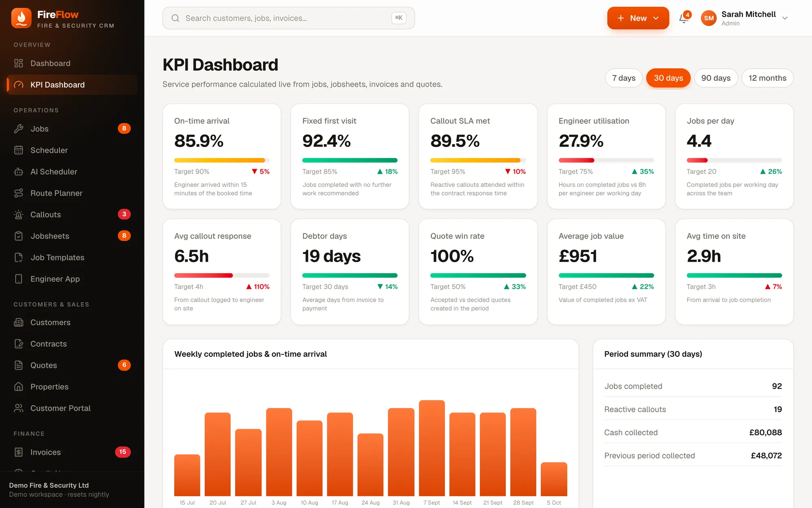
Task: Expand the New button dropdown chevron
Action: pos(656,18)
